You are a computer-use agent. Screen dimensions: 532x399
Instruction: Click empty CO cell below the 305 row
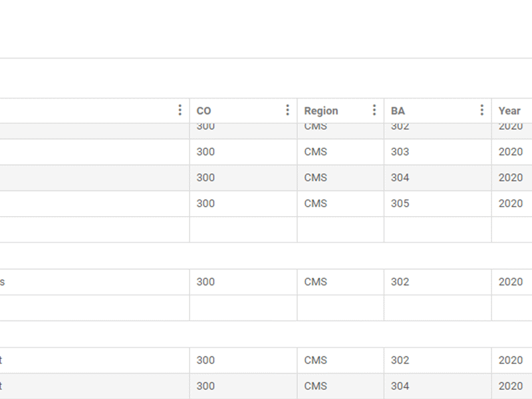click(243, 229)
